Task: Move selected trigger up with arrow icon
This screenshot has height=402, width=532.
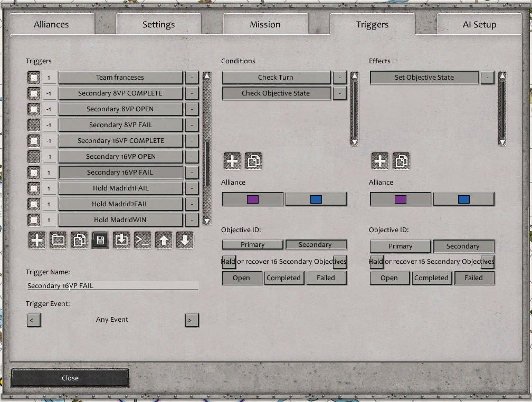Action: 164,240
